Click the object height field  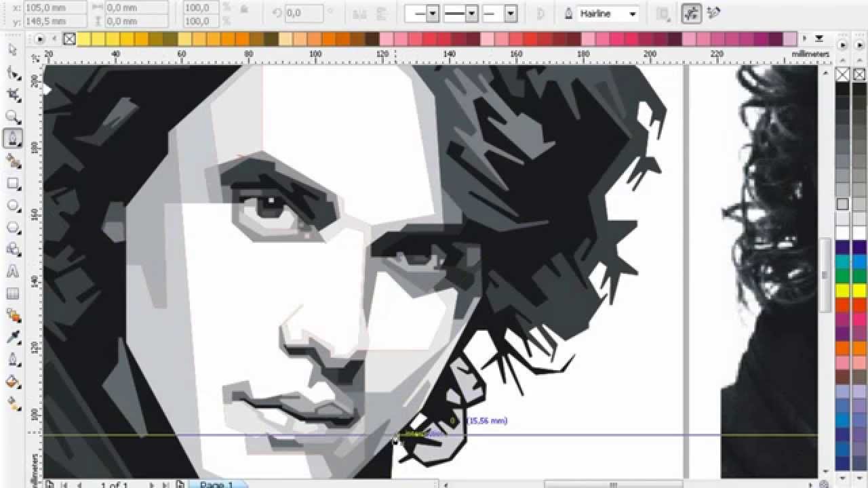(x=136, y=21)
